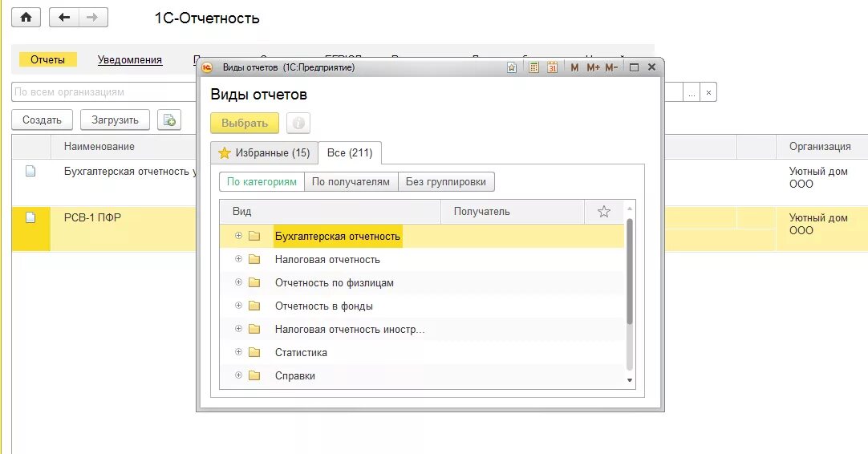Clear the organization filter with x button
868x454 pixels.
708,92
